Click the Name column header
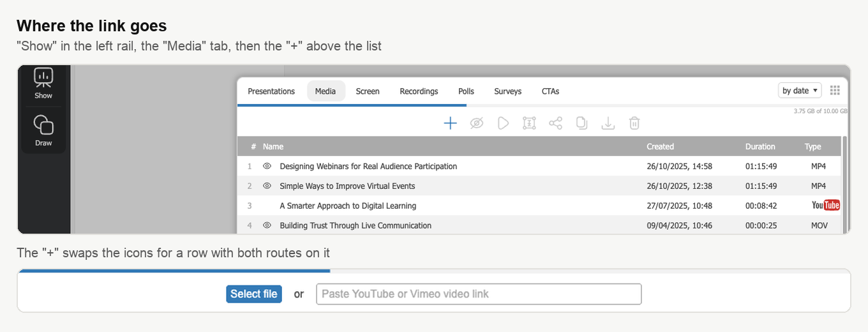 coord(273,146)
